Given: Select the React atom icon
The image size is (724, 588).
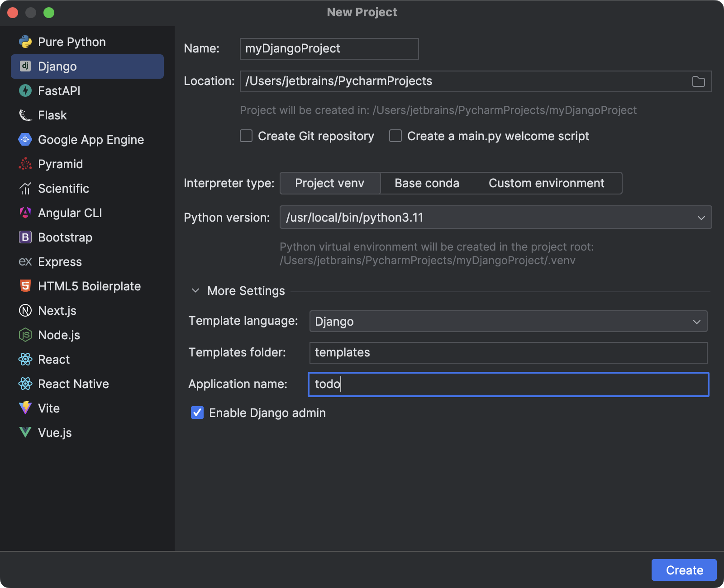Looking at the screenshot, I should [25, 360].
